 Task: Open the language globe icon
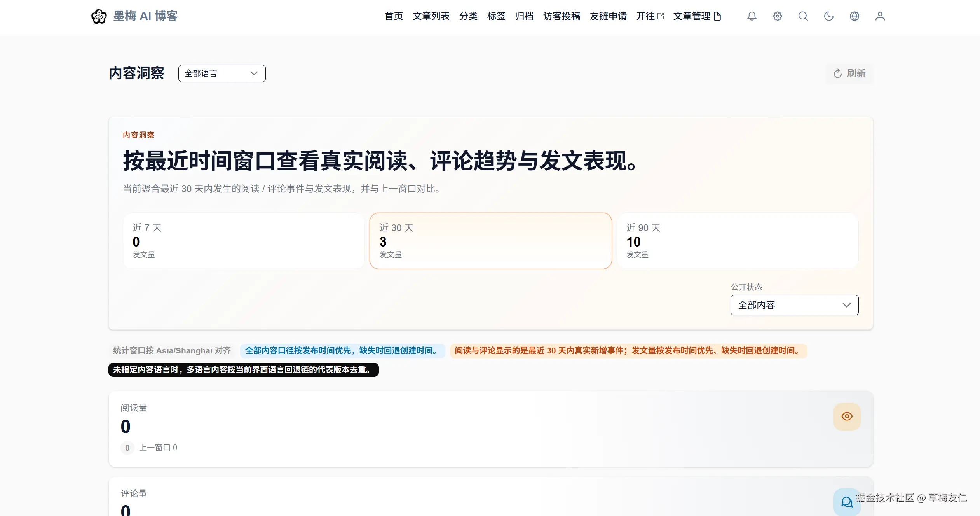click(x=854, y=16)
